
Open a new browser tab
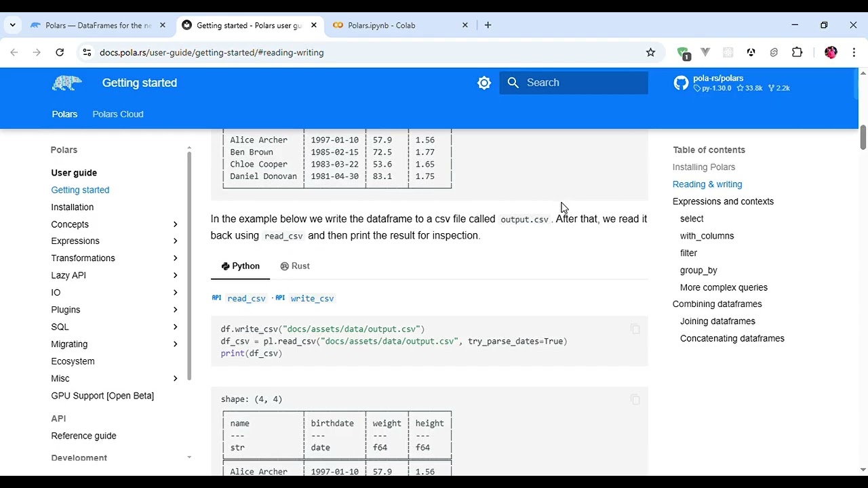[x=488, y=25]
